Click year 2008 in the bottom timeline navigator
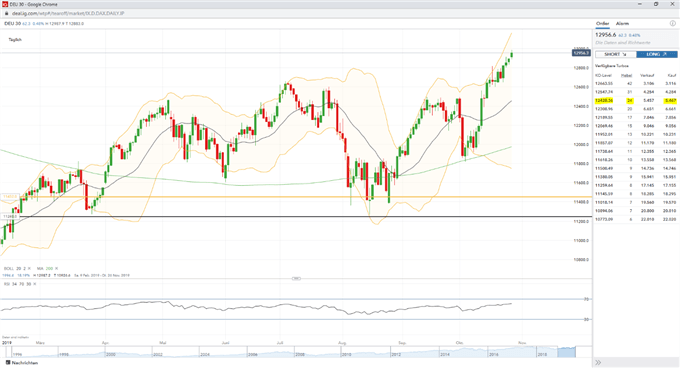This screenshot has height=368, width=680. (x=300, y=355)
